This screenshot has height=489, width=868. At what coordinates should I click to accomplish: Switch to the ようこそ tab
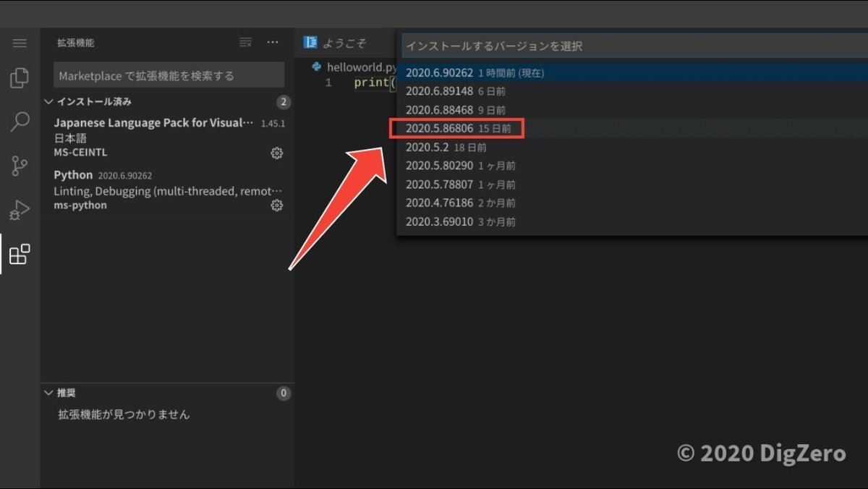[x=344, y=43]
